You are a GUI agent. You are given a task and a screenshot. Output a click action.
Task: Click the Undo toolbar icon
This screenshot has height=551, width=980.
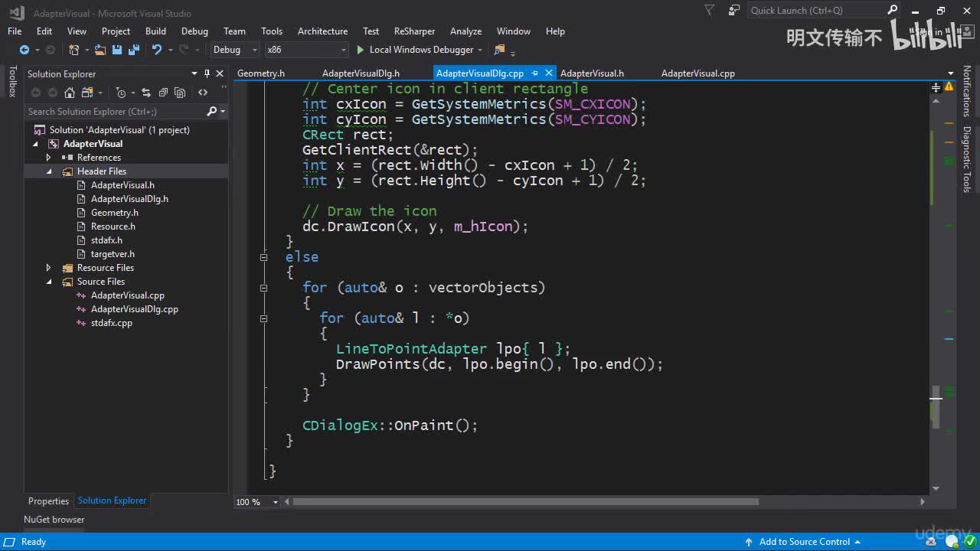(x=157, y=50)
